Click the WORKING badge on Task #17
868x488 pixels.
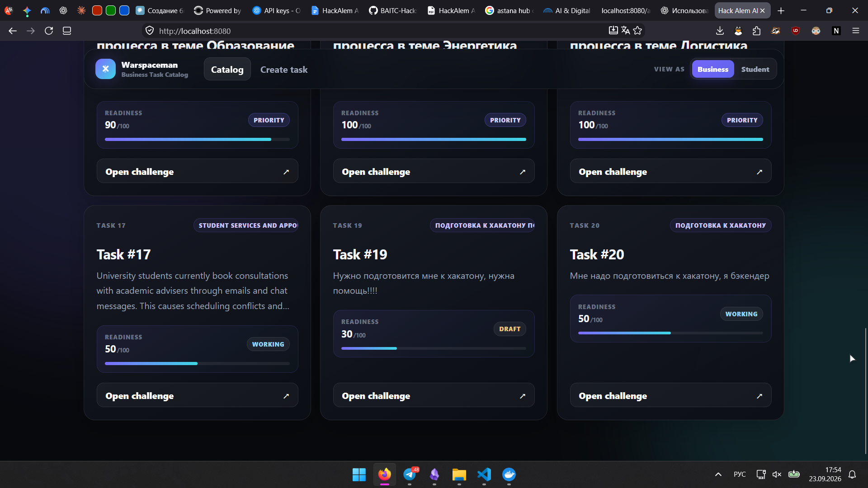268,344
